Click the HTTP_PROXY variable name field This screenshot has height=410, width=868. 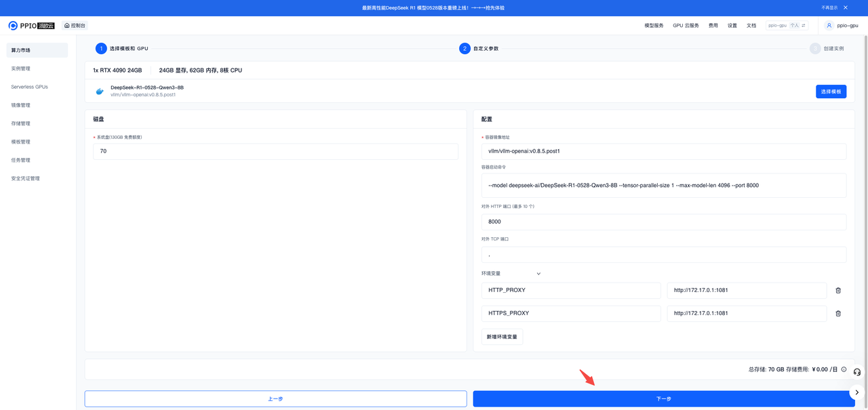coord(571,290)
